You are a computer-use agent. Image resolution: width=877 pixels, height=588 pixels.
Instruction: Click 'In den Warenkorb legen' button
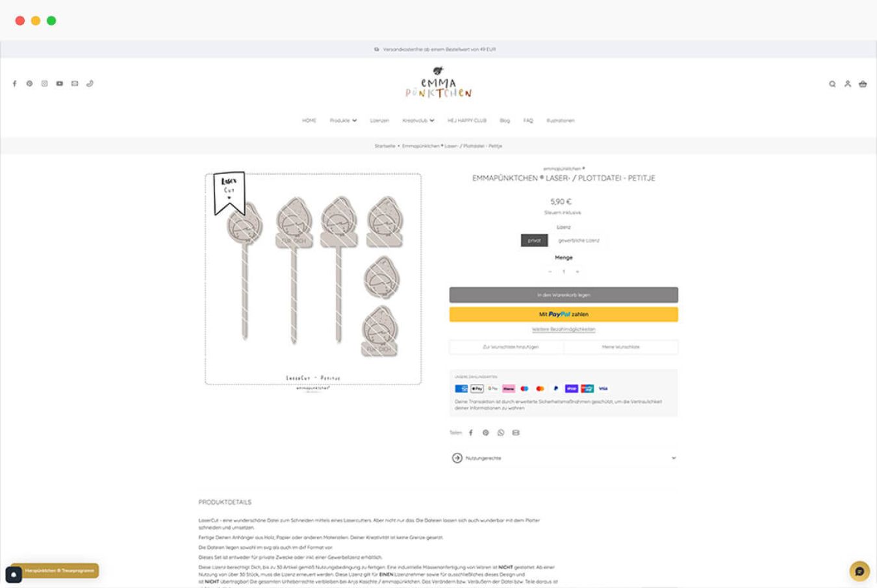564,295
